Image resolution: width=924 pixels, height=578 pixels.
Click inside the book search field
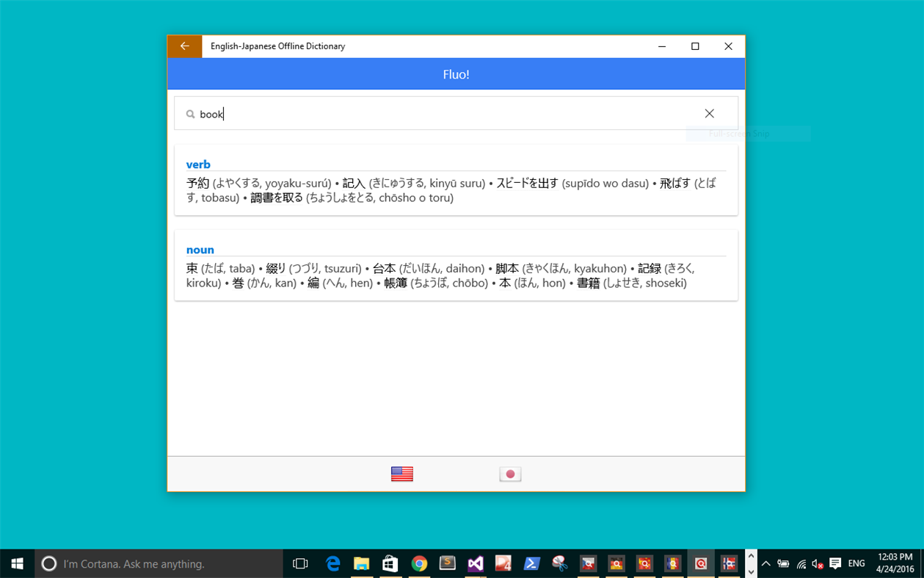pos(367,114)
